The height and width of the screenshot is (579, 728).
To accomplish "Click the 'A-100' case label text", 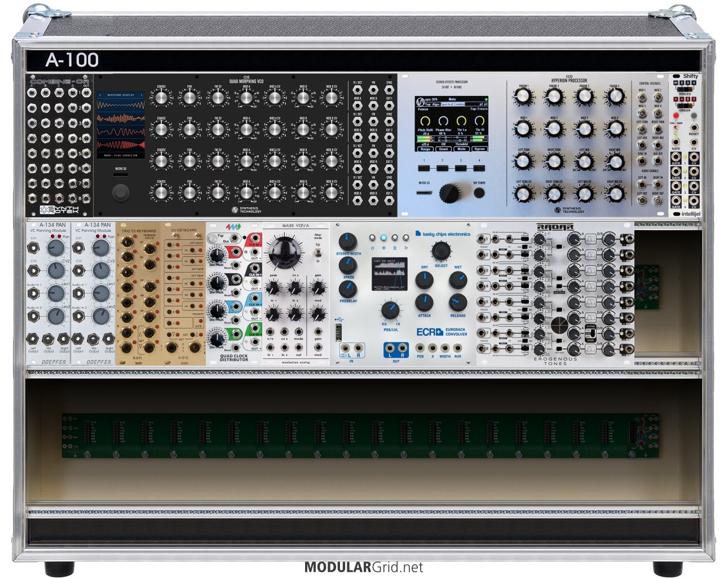I will tap(72, 60).
